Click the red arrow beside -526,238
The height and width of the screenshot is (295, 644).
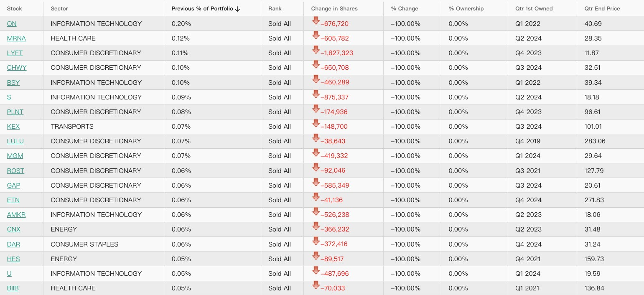[x=316, y=212]
